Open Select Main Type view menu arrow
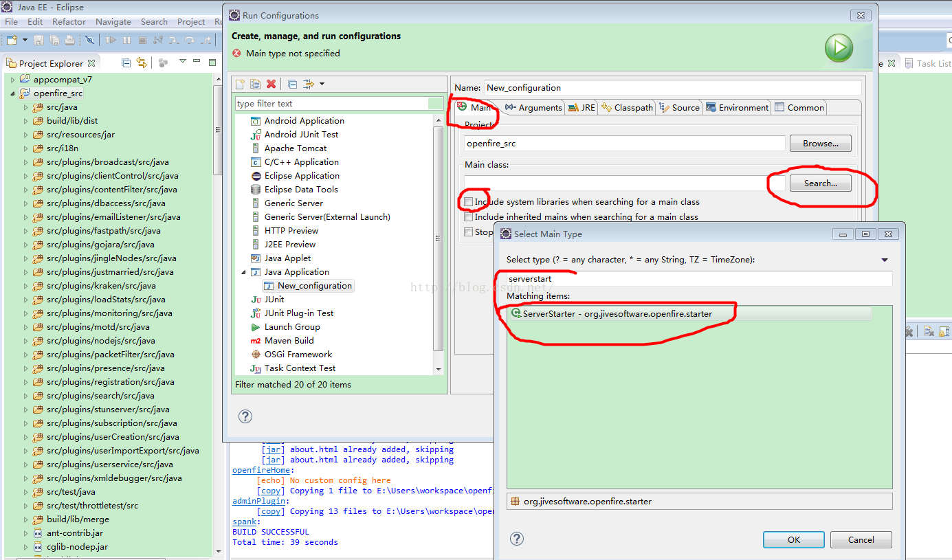 885,260
